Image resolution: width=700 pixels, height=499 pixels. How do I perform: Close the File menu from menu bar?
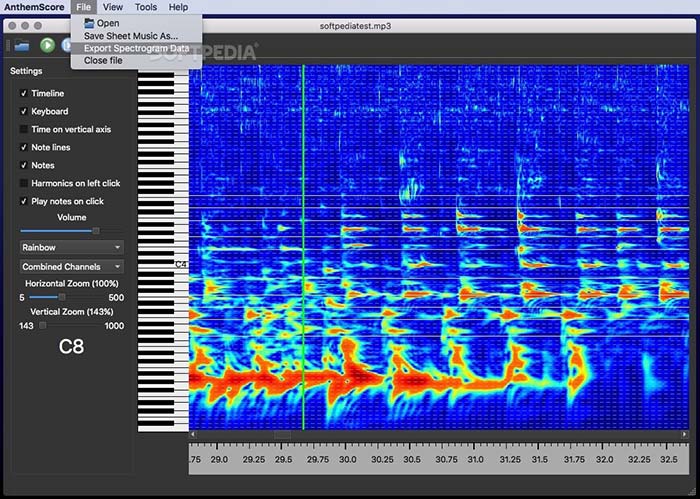(x=83, y=7)
